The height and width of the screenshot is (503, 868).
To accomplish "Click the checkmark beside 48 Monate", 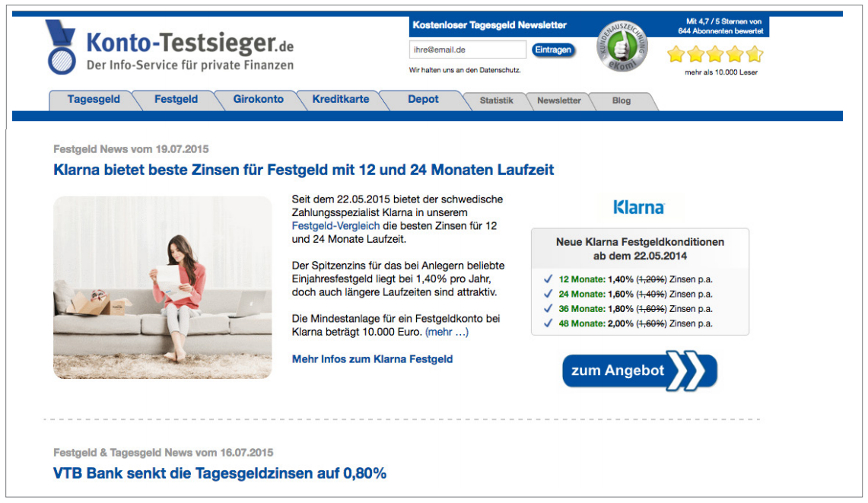I will (x=548, y=323).
